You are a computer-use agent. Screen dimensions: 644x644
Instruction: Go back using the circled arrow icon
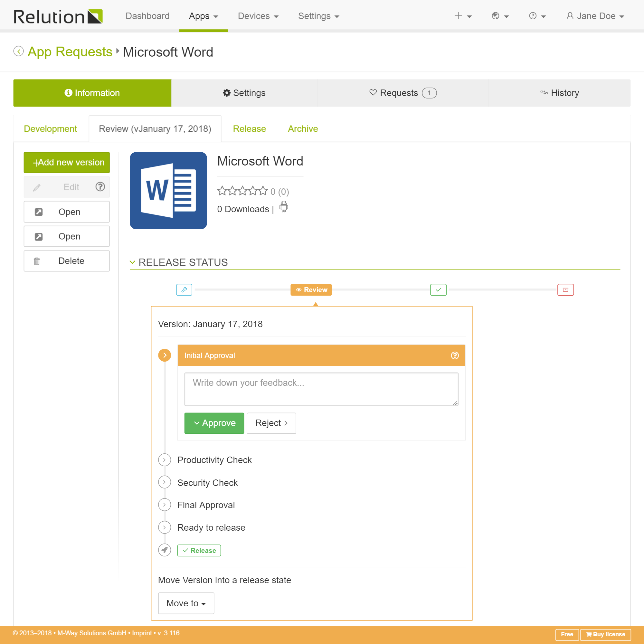tap(19, 51)
